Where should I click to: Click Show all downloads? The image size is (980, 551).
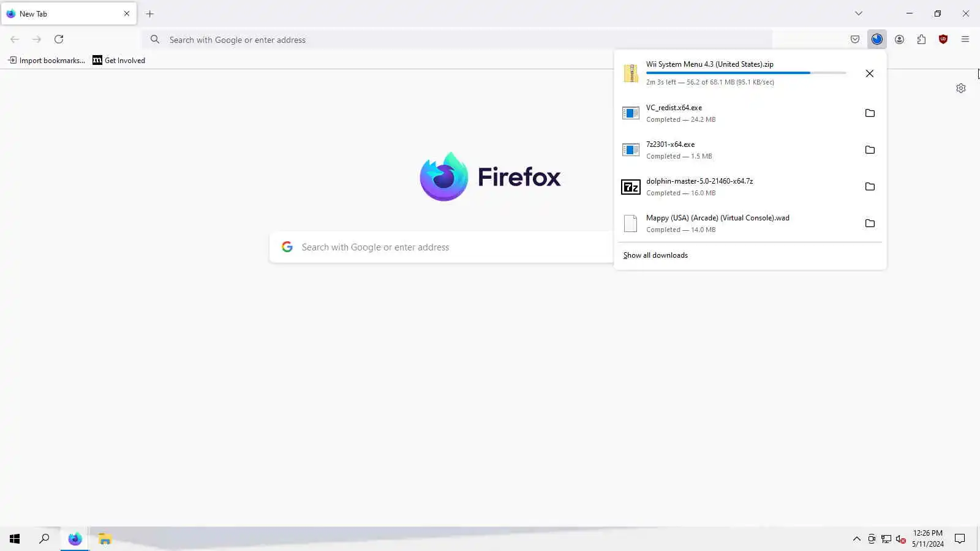point(655,255)
